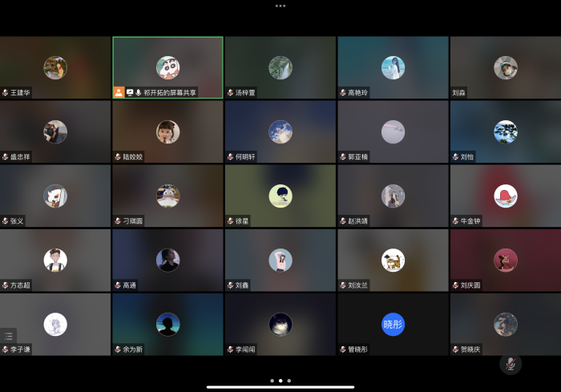Tap 刘汝兰's cartoon avatar
The image size is (561, 392).
coord(393,260)
